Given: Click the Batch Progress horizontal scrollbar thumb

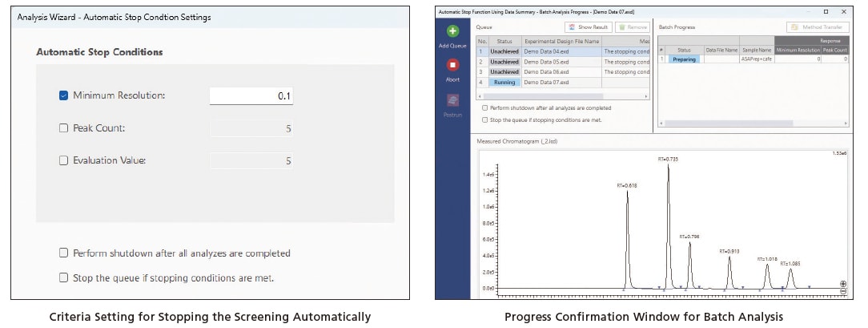Looking at the screenshot, I should [x=729, y=124].
